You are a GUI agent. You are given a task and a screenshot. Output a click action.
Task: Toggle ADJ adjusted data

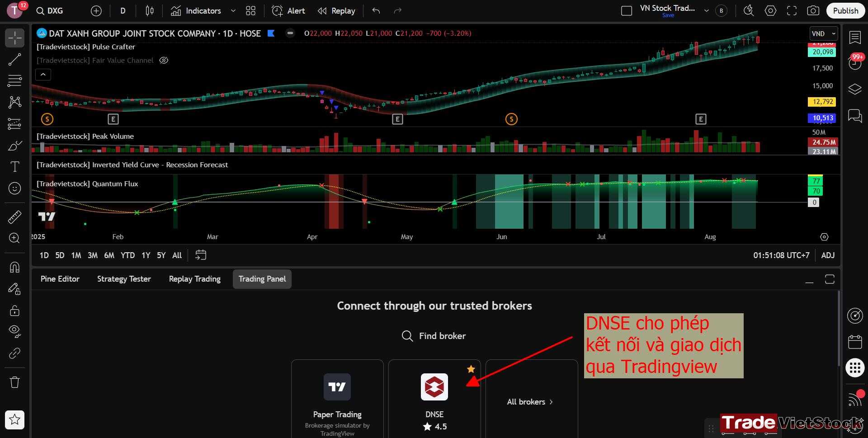point(828,255)
